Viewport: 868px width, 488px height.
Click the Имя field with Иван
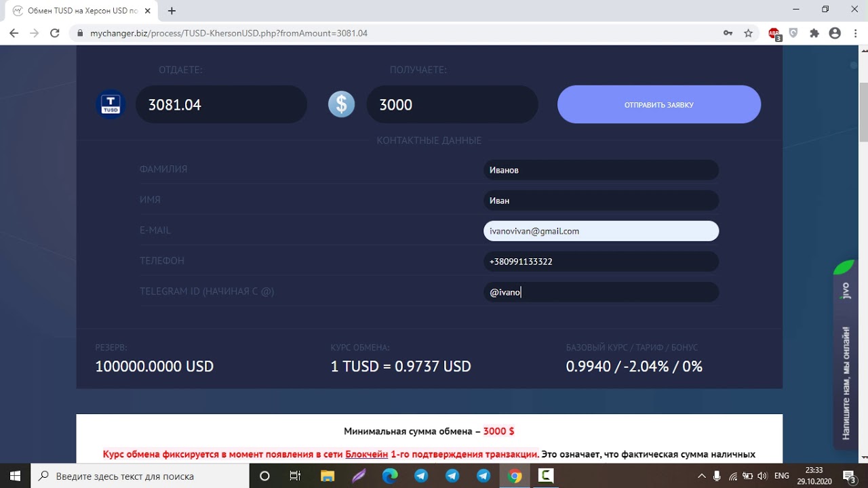(x=601, y=201)
